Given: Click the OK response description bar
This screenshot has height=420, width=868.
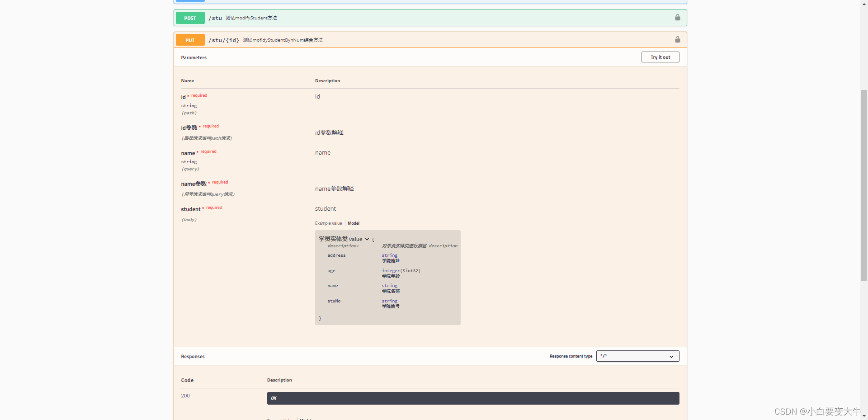Looking at the screenshot, I should point(473,398).
